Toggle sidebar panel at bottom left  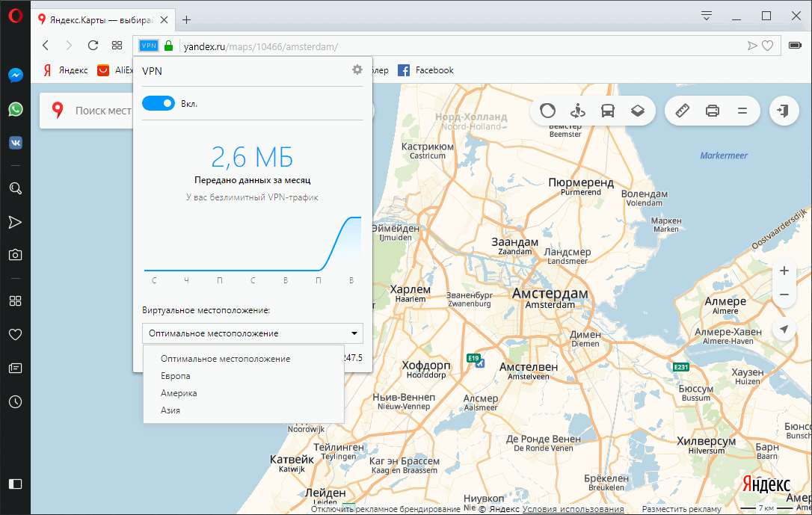click(x=16, y=484)
